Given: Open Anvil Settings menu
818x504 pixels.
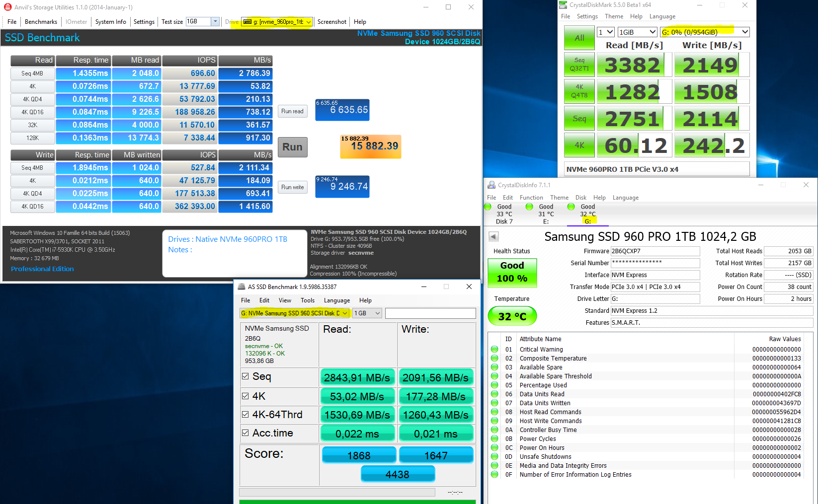Looking at the screenshot, I should point(144,22).
